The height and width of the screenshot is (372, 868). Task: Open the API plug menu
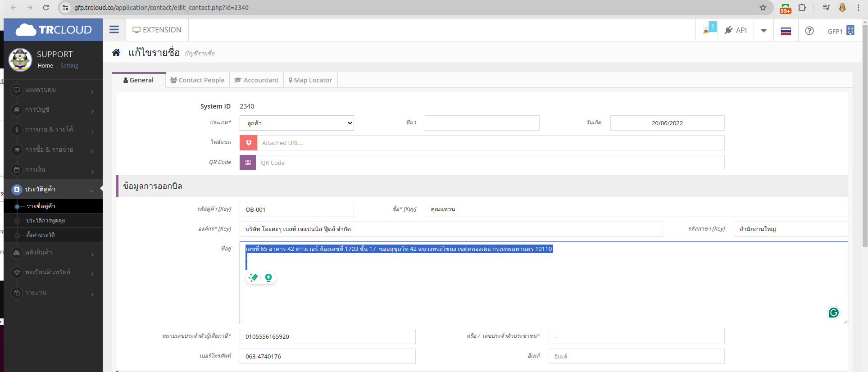pos(736,30)
